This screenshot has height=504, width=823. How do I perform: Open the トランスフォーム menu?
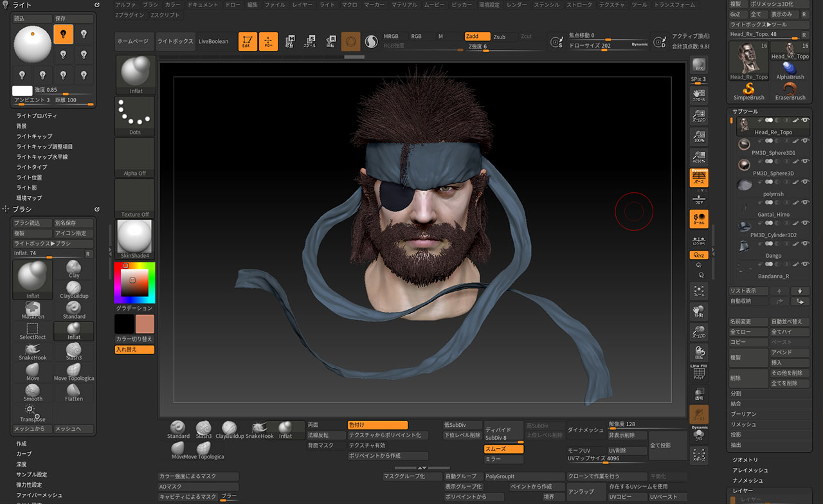click(674, 4)
